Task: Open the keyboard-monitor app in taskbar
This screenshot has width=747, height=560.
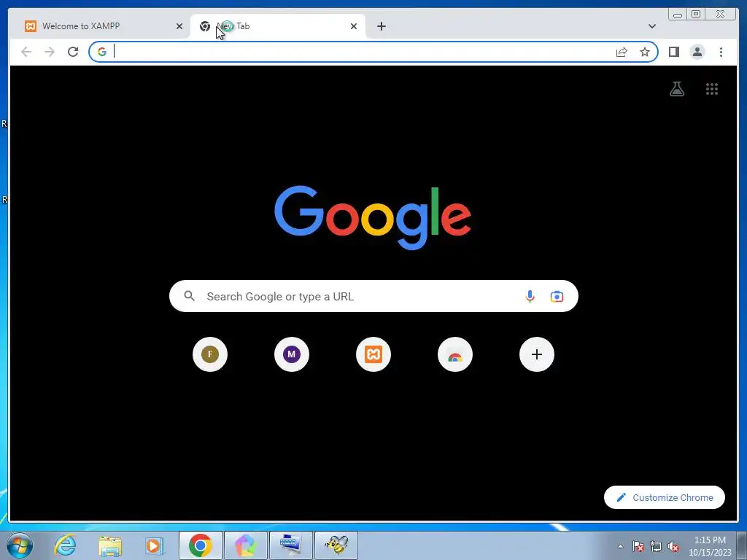Action: point(290,545)
